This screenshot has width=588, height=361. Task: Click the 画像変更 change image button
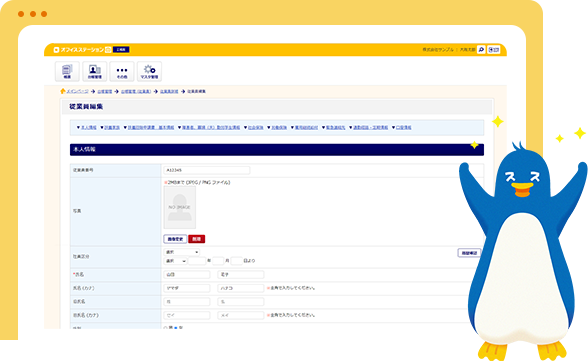click(175, 239)
